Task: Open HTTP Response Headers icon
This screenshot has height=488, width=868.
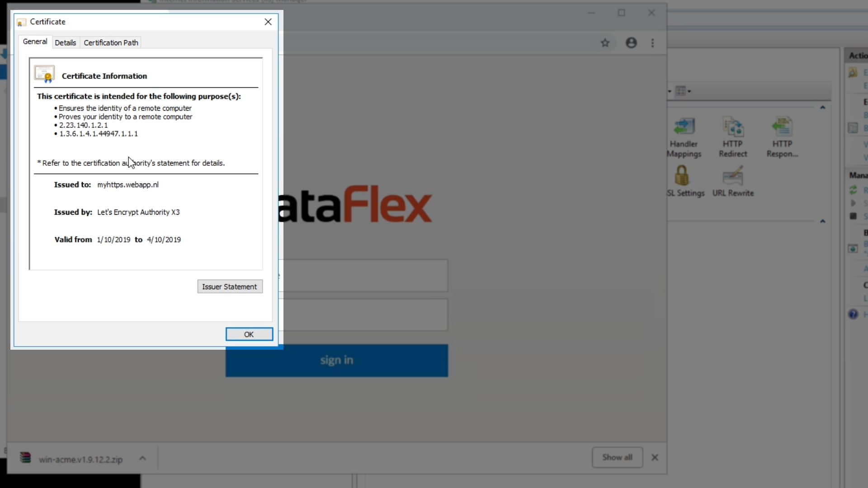Action: [782, 127]
